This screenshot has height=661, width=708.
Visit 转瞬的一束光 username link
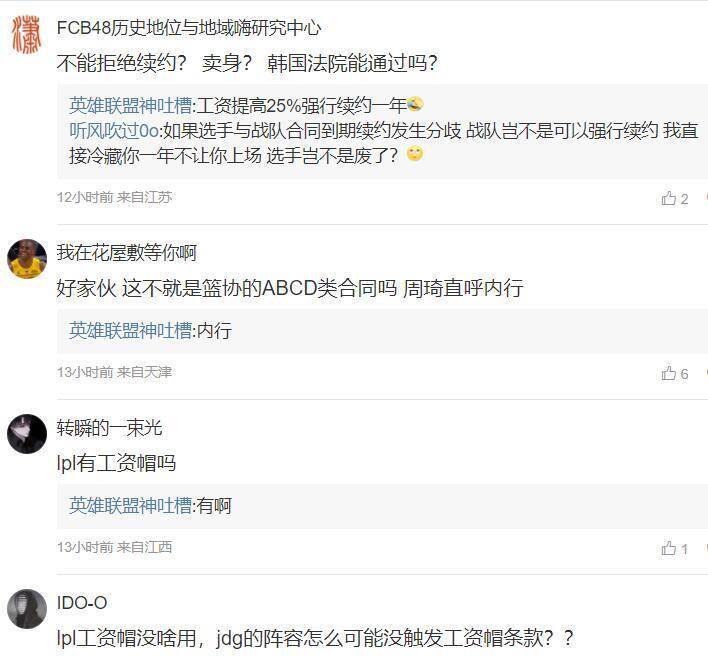[x=109, y=428]
